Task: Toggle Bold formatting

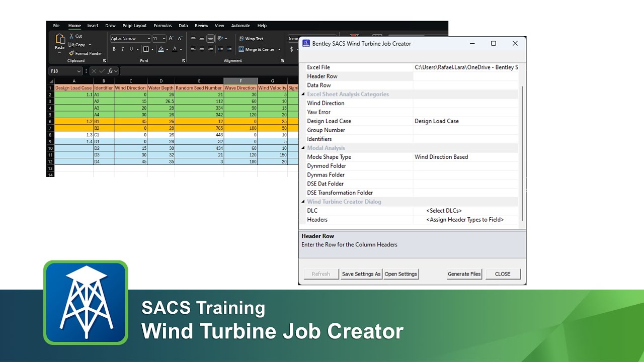Action: coord(114,49)
